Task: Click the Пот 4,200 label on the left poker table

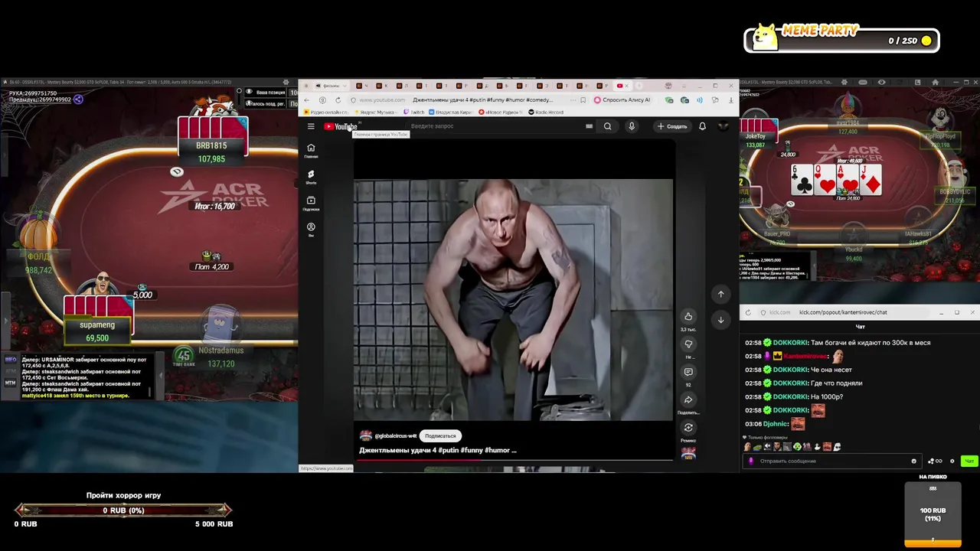Action: 211,267
